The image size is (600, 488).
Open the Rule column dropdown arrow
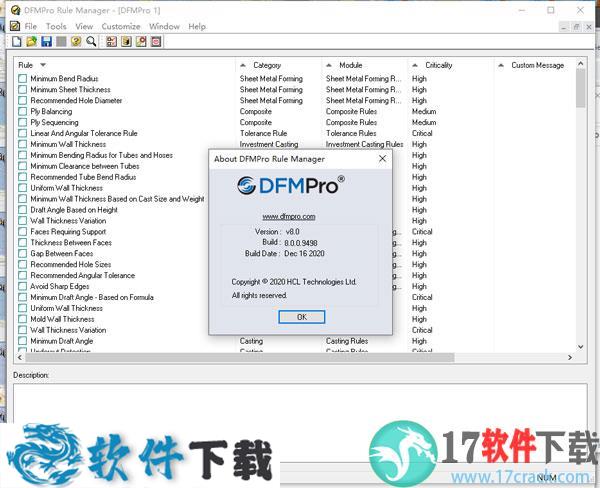43,65
